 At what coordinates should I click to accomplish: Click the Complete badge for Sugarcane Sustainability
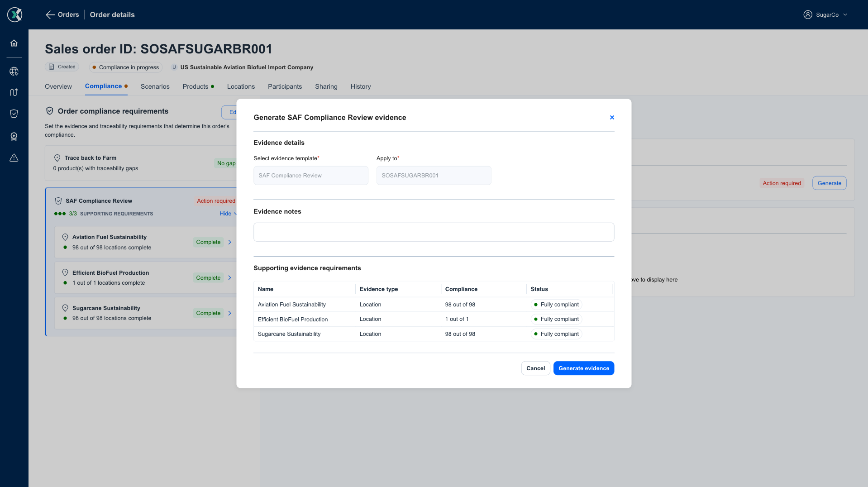tap(208, 313)
